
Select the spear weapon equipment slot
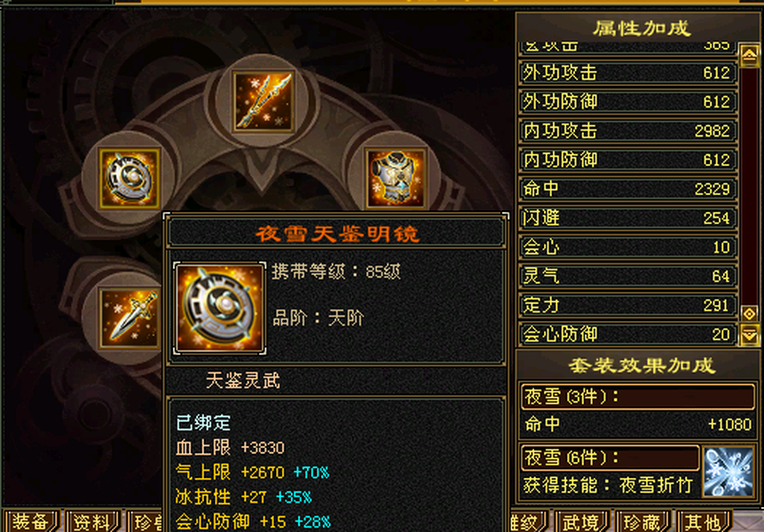(x=264, y=101)
